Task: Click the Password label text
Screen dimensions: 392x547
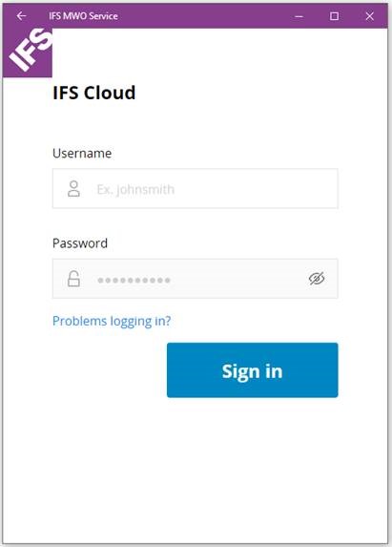Action: (x=80, y=243)
